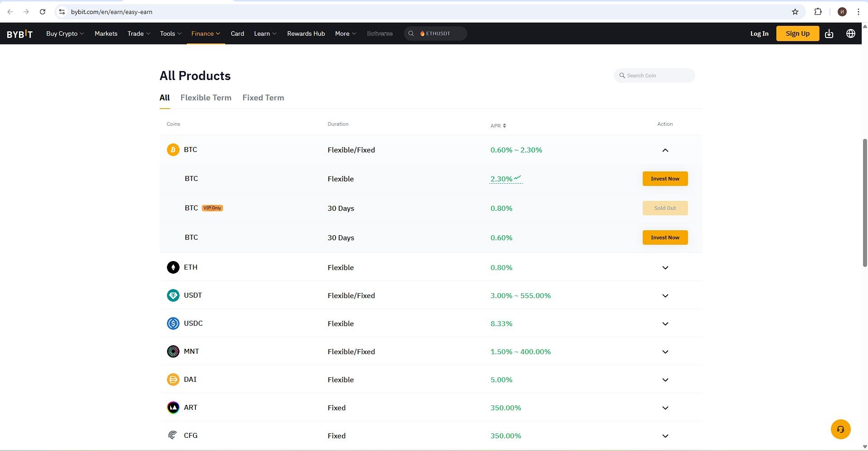Open the customer support headset chat

coord(840,429)
